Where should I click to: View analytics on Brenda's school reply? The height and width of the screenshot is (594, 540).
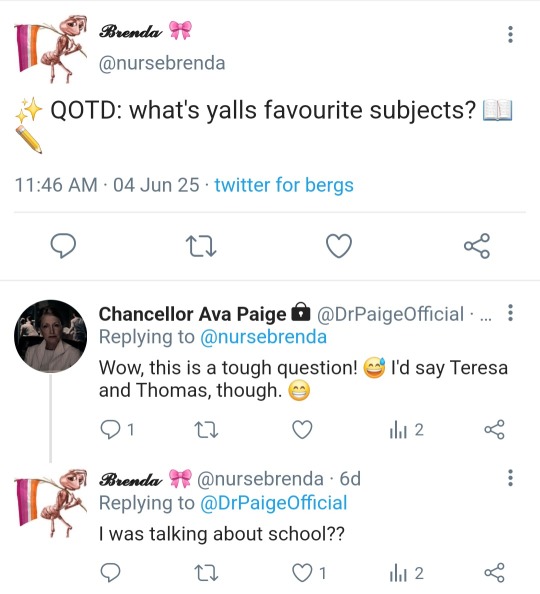tap(406, 573)
